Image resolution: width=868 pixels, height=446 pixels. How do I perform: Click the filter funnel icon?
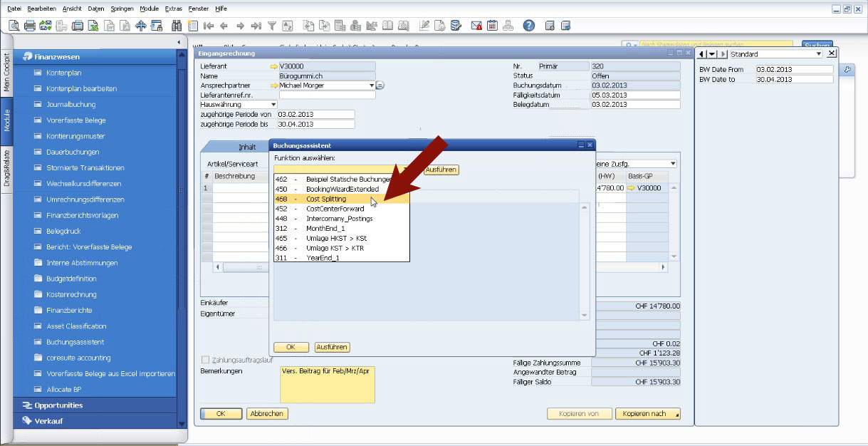point(271,26)
